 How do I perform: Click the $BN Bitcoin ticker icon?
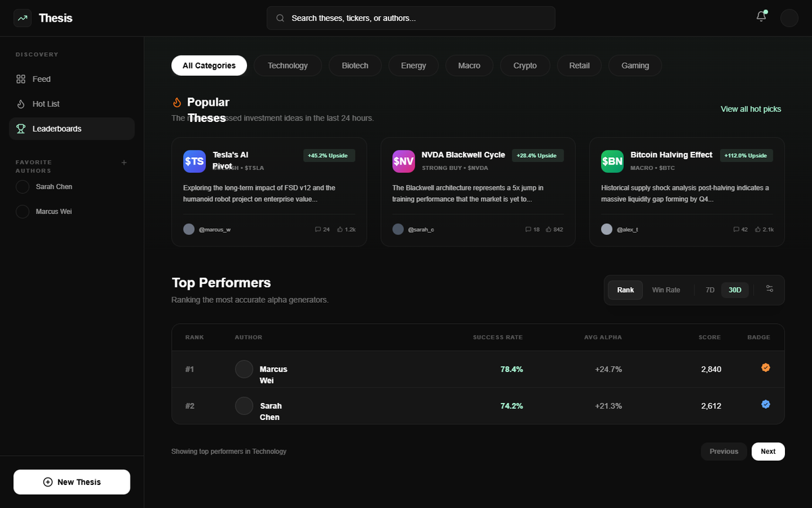[x=612, y=161]
